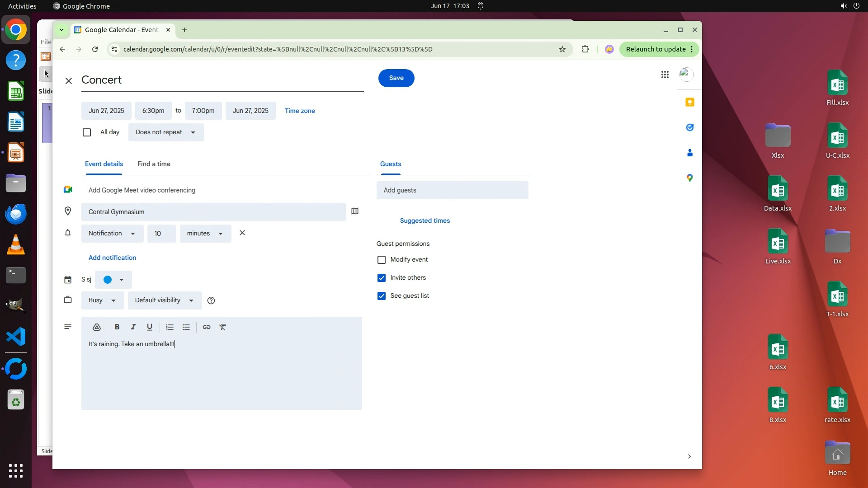Open the Google apps grid

point(665,75)
